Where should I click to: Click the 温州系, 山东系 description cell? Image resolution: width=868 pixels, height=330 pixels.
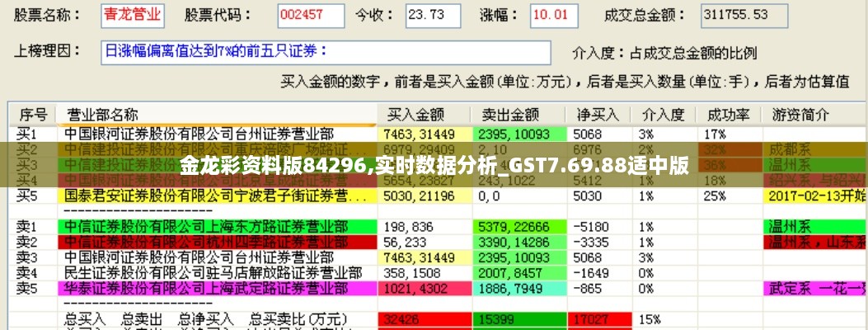point(815,242)
